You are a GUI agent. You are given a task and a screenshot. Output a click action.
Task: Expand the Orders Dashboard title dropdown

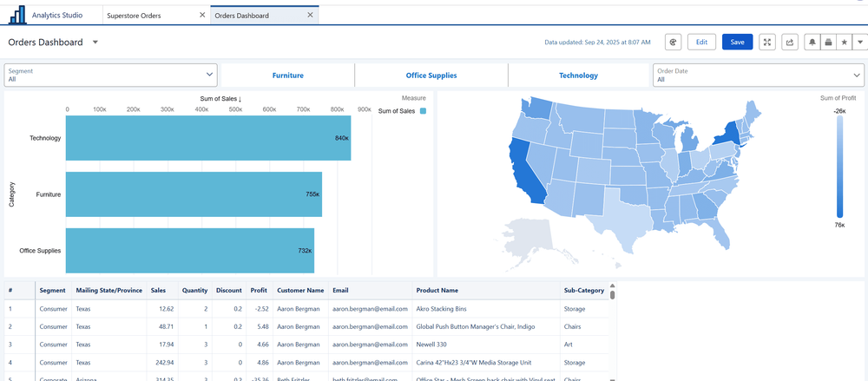click(x=95, y=43)
